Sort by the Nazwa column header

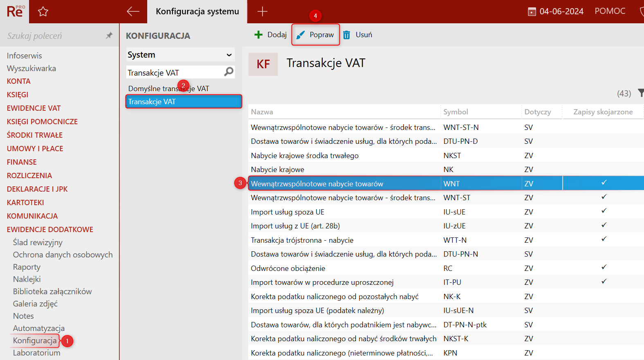click(x=344, y=112)
